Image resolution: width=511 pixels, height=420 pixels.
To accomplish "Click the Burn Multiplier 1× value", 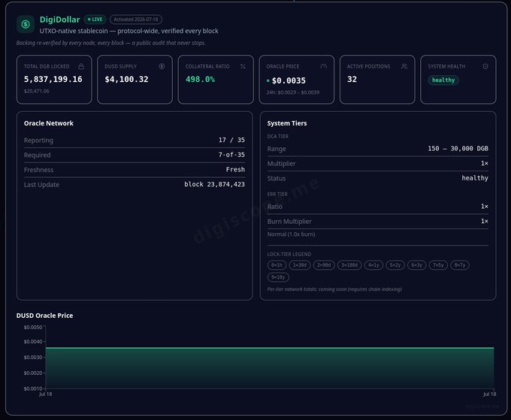I will point(485,221).
